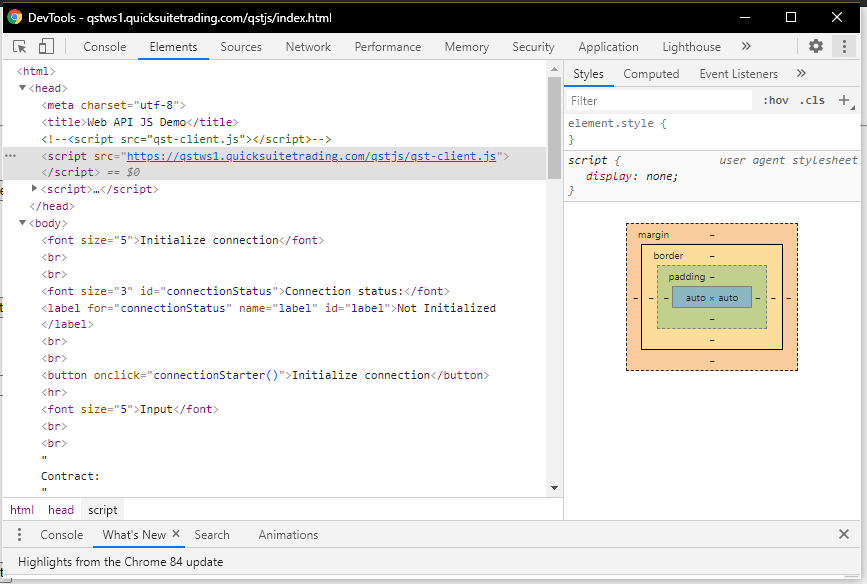867x584 pixels.
Task: Select the Styles pane tab
Action: [588, 74]
